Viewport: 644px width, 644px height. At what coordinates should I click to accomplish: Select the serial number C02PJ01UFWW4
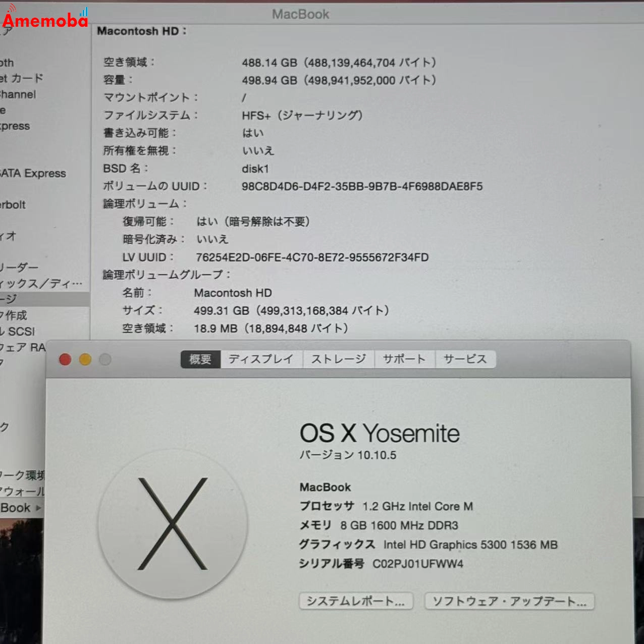pyautogui.click(x=418, y=564)
